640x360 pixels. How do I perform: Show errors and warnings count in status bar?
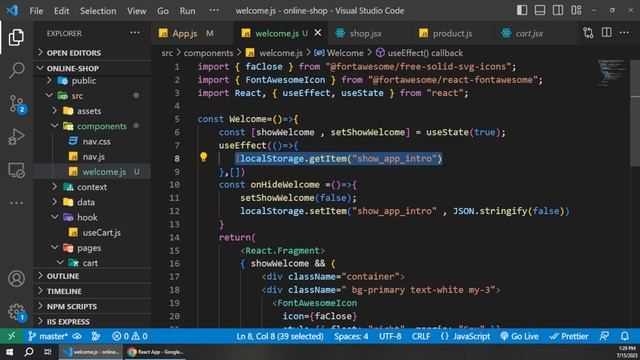tap(130, 336)
